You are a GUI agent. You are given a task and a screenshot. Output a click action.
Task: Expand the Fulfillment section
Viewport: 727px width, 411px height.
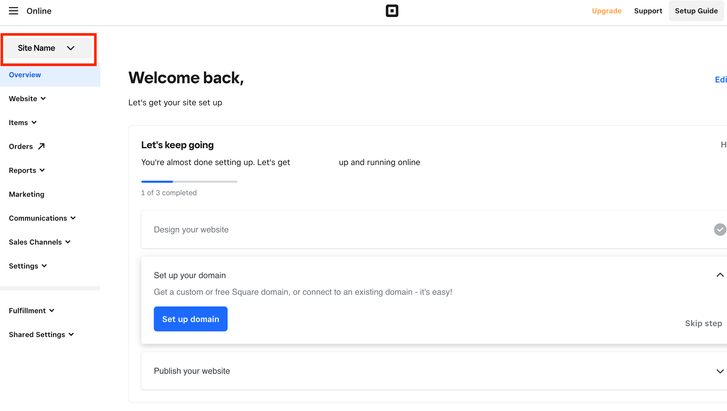32,311
